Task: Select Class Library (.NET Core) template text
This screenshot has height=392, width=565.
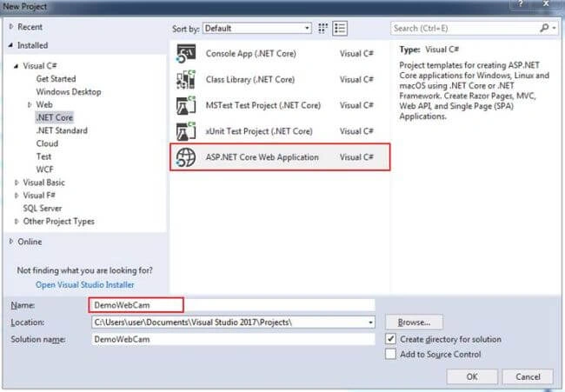Action: click(250, 79)
